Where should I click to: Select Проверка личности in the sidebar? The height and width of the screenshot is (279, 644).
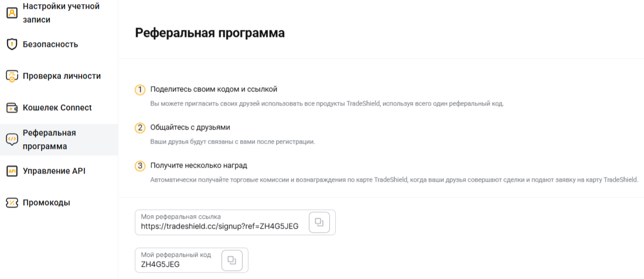[x=62, y=76]
